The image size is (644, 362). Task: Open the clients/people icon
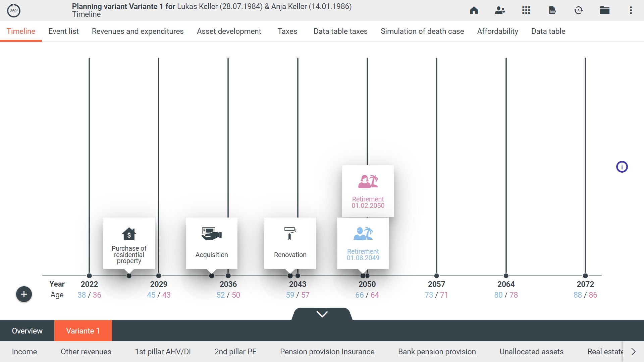(500, 10)
